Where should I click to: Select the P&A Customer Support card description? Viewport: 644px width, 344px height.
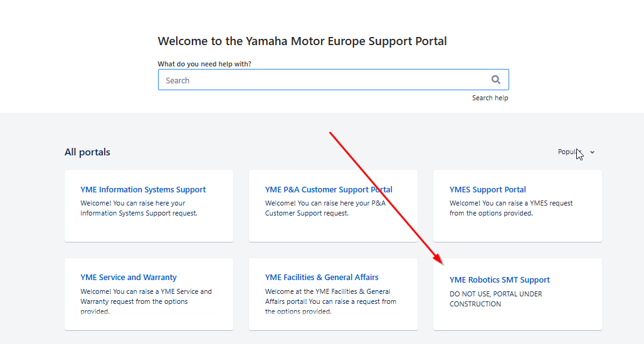tap(325, 208)
